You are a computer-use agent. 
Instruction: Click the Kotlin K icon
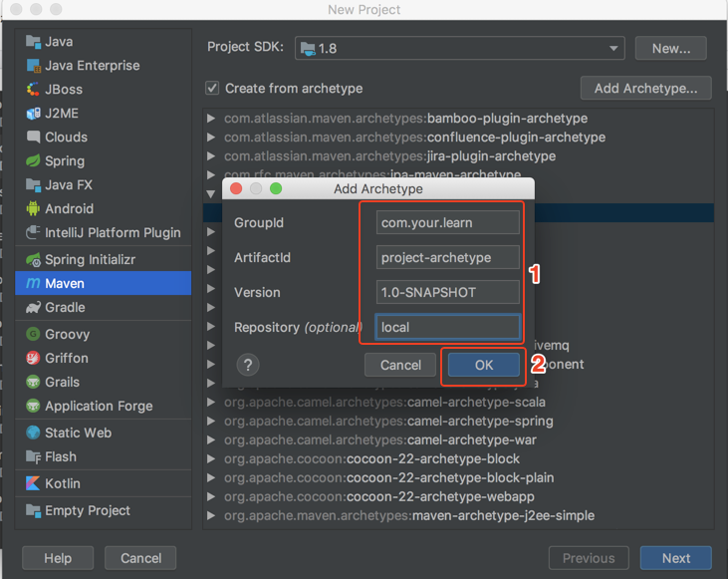point(33,483)
